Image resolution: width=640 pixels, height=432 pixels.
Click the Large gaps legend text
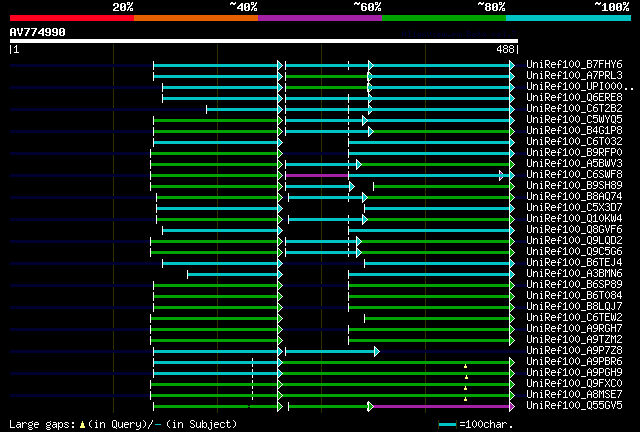[x=123, y=424]
